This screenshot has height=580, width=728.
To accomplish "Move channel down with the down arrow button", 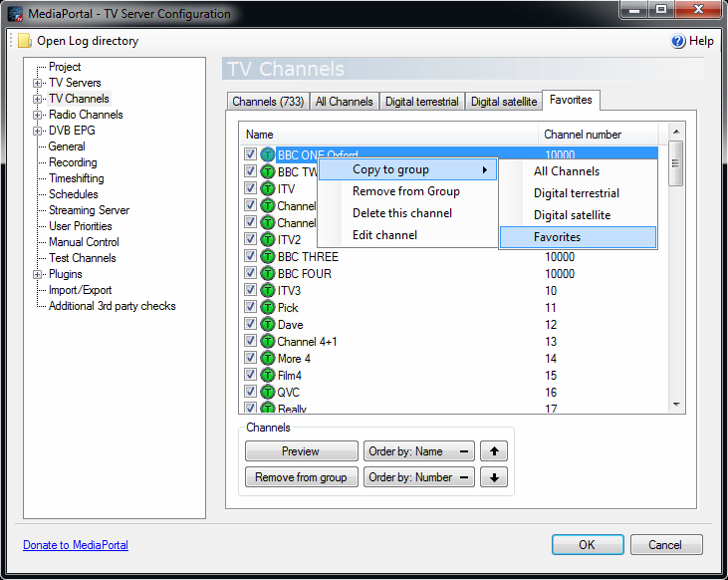I will coord(494,476).
